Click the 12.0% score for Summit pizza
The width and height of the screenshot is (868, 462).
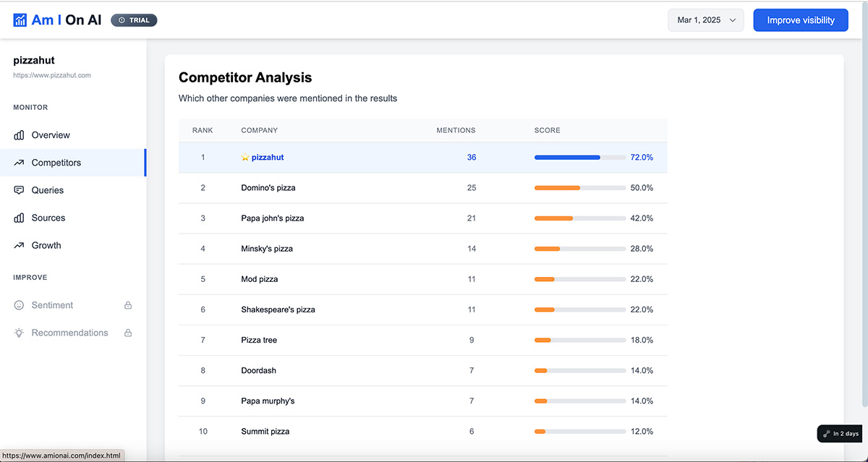tap(642, 431)
